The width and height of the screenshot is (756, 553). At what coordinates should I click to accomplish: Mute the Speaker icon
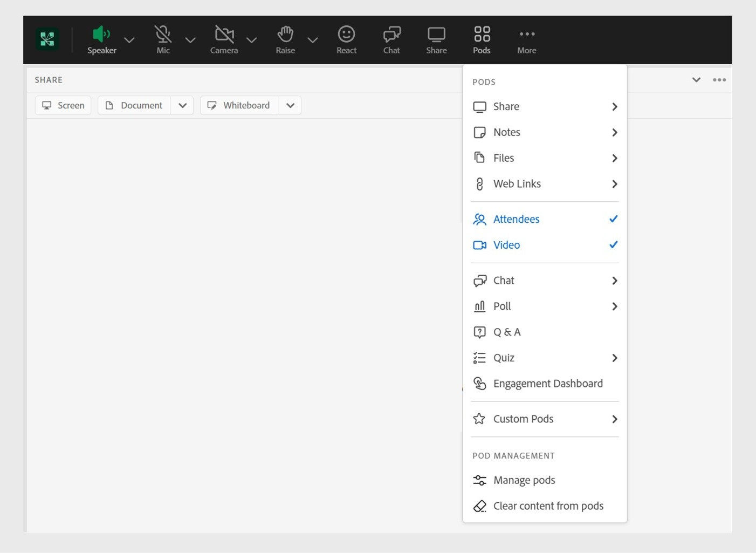point(101,35)
